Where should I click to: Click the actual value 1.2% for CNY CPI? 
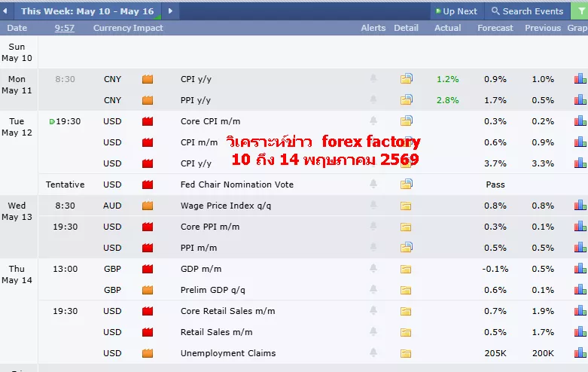[x=447, y=79]
